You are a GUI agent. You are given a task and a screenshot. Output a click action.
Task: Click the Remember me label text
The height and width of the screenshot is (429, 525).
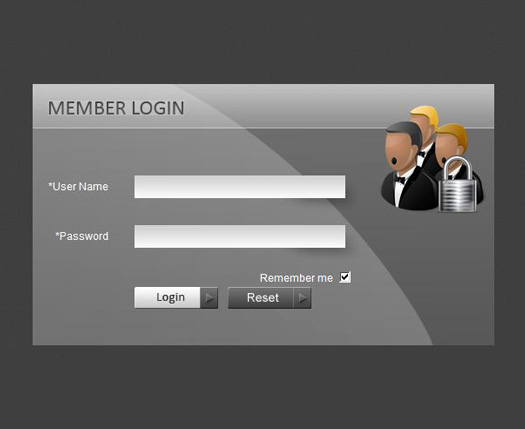tap(296, 278)
